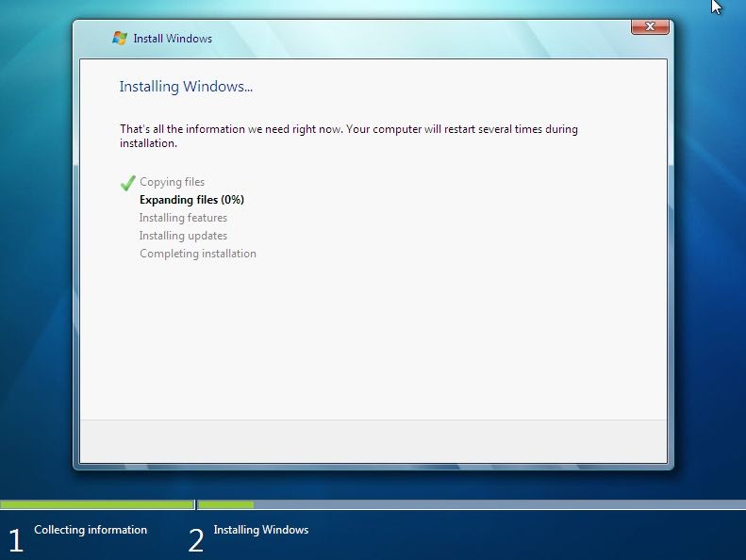Screen dimensions: 746x560
Task: Select the 'Expanding files (0%)' step
Action: tap(191, 200)
